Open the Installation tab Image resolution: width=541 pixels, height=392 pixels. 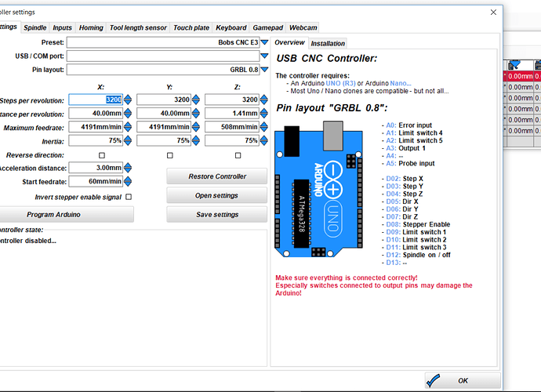(x=328, y=43)
